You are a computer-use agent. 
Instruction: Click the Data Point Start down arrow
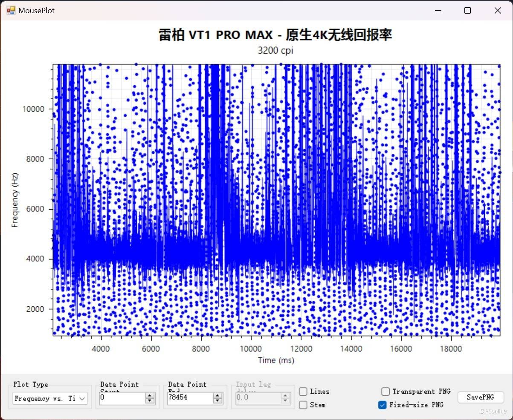point(149,401)
